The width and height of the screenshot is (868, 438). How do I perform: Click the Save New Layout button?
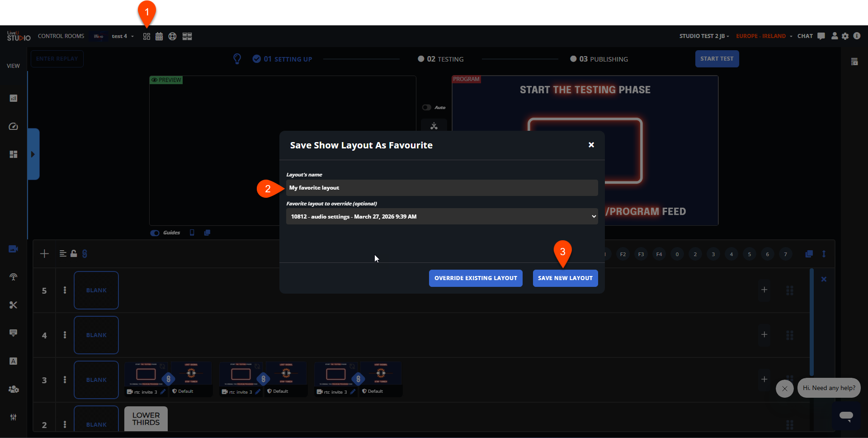click(x=565, y=278)
